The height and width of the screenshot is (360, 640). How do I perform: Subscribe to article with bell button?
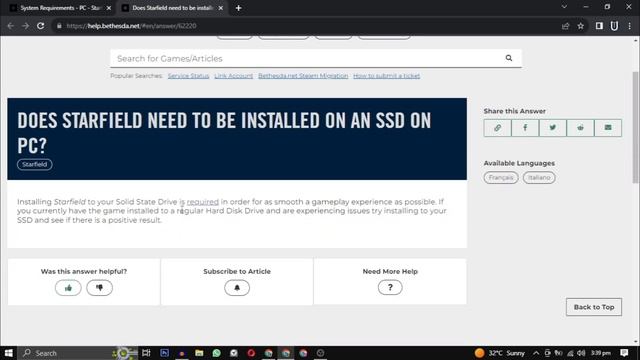[x=237, y=288]
